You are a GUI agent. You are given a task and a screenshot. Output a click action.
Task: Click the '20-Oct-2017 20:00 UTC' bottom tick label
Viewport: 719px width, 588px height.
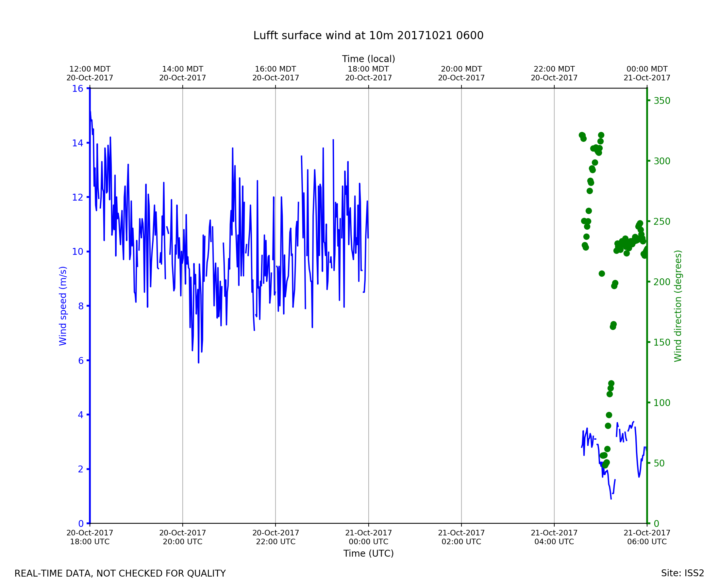tap(183, 538)
